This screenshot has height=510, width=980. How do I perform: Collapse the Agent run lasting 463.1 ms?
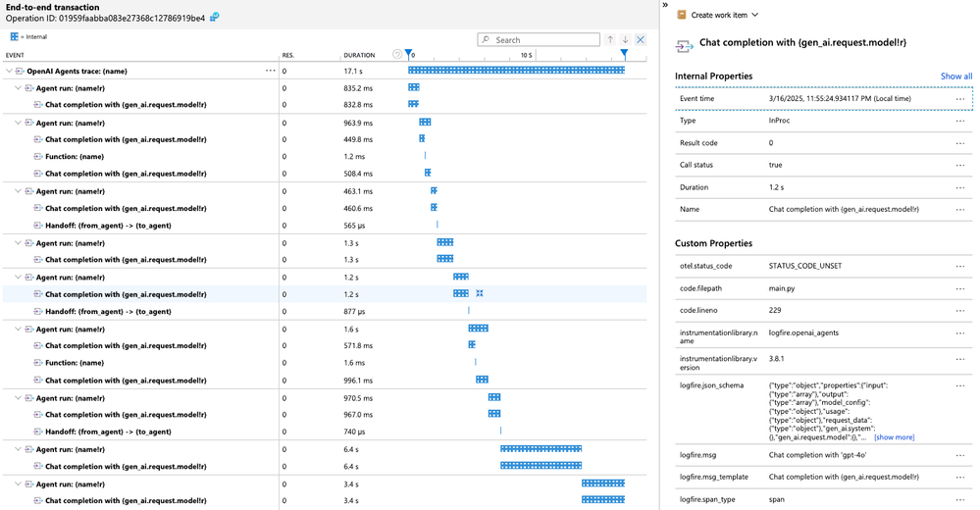[18, 191]
